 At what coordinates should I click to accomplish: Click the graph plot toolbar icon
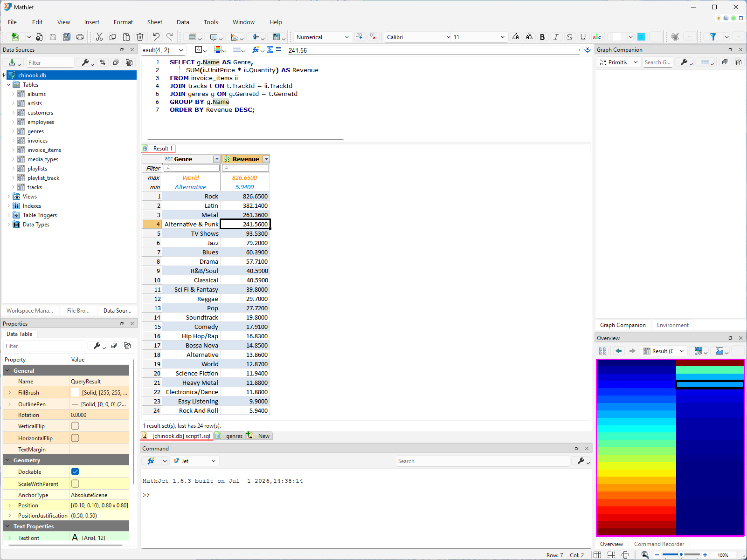[235, 37]
